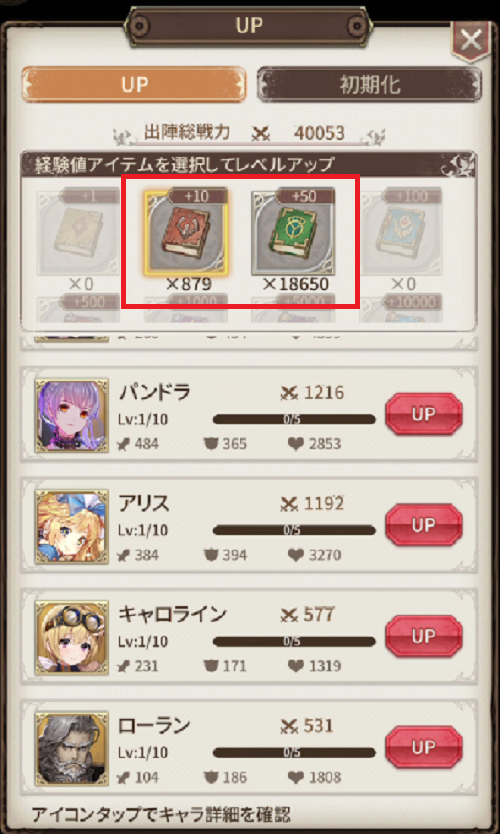The width and height of the screenshot is (500, 834).
Task: Level up パンドラ with UP button
Action: coord(423,414)
